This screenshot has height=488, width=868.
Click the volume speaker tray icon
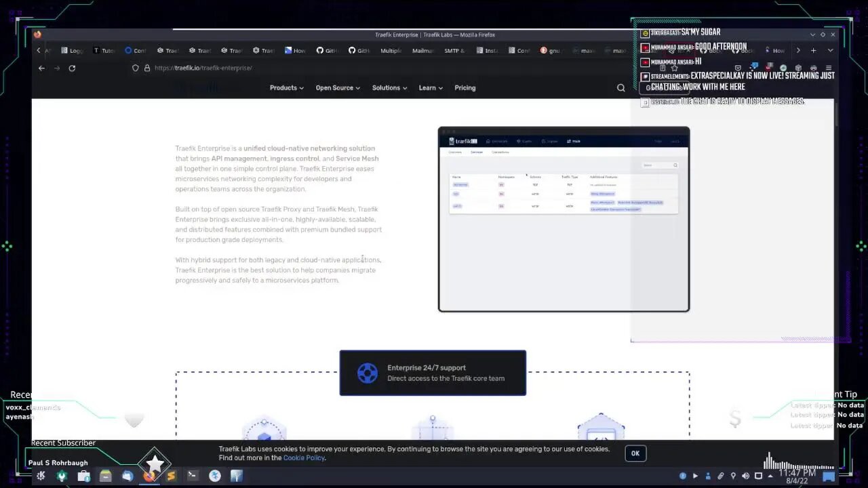(x=745, y=476)
